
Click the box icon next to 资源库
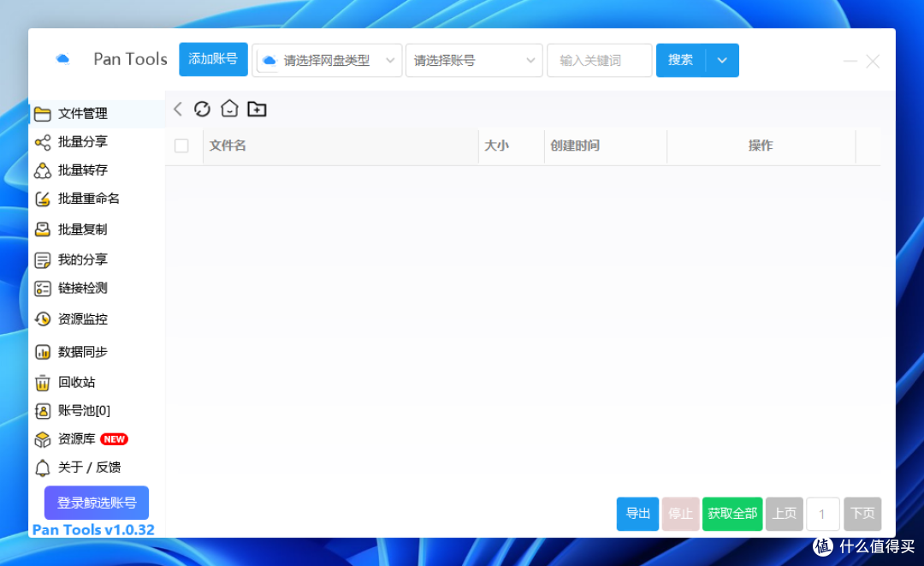pos(43,439)
